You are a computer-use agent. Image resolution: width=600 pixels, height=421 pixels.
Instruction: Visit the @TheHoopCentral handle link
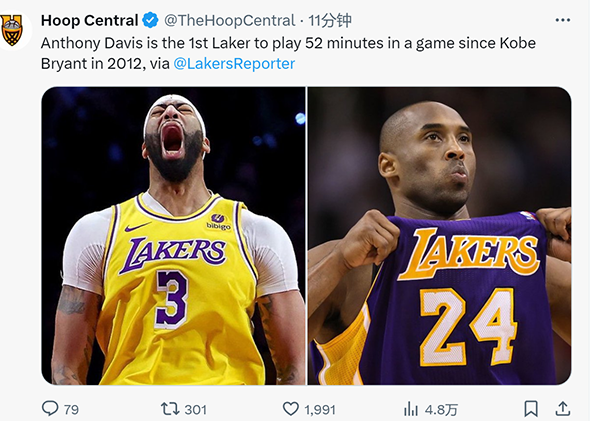pyautogui.click(x=229, y=20)
